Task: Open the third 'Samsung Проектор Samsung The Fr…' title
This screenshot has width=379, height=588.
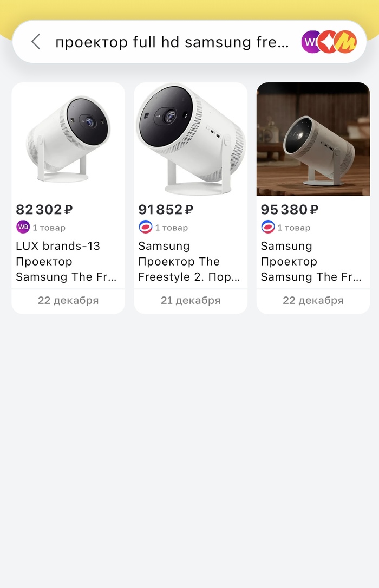Action: [311, 261]
